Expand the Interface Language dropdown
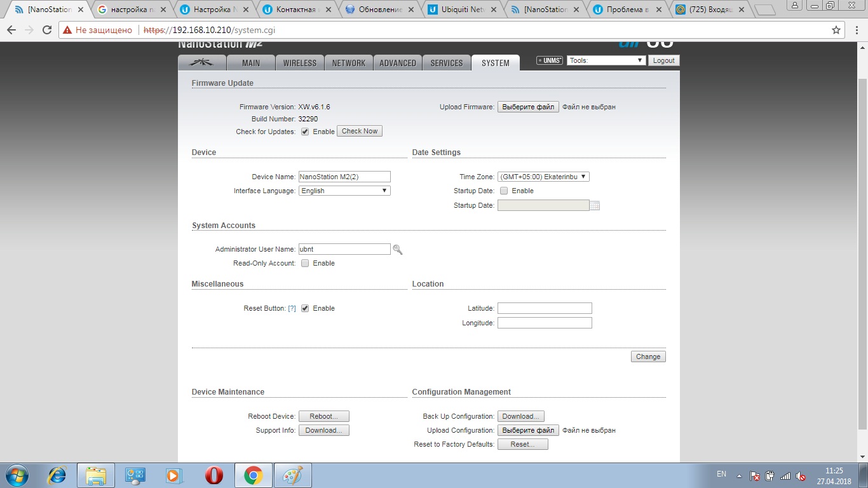868x488 pixels. coord(344,191)
